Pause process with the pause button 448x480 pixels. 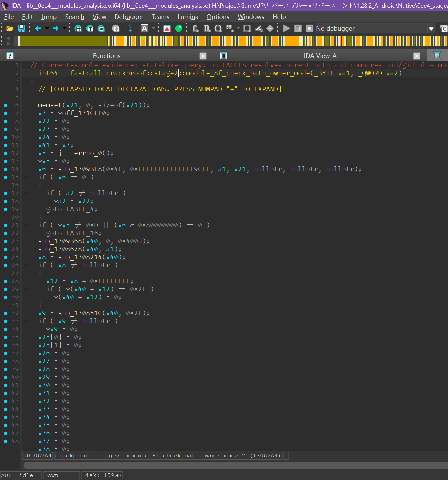tap(298, 29)
